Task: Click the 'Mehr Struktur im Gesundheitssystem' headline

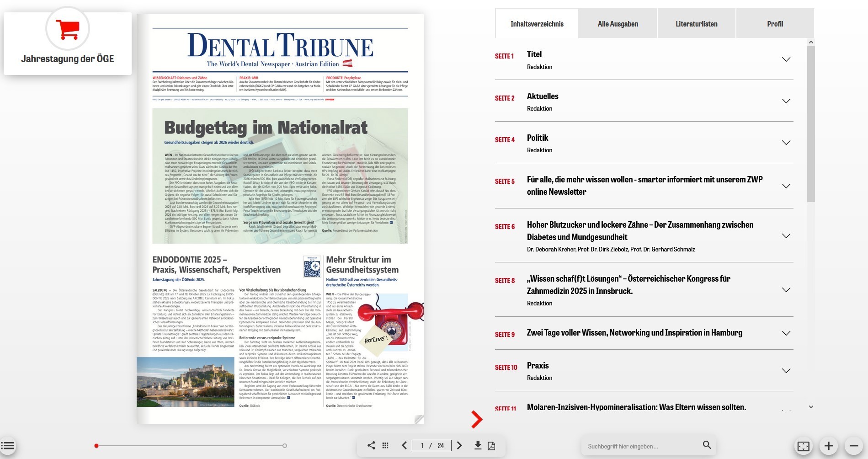Action: (362, 265)
